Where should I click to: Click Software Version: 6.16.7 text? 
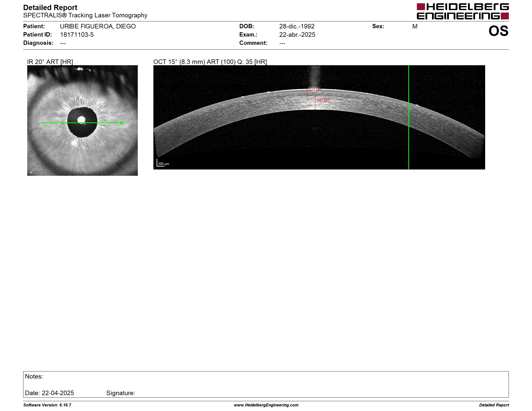(47, 405)
